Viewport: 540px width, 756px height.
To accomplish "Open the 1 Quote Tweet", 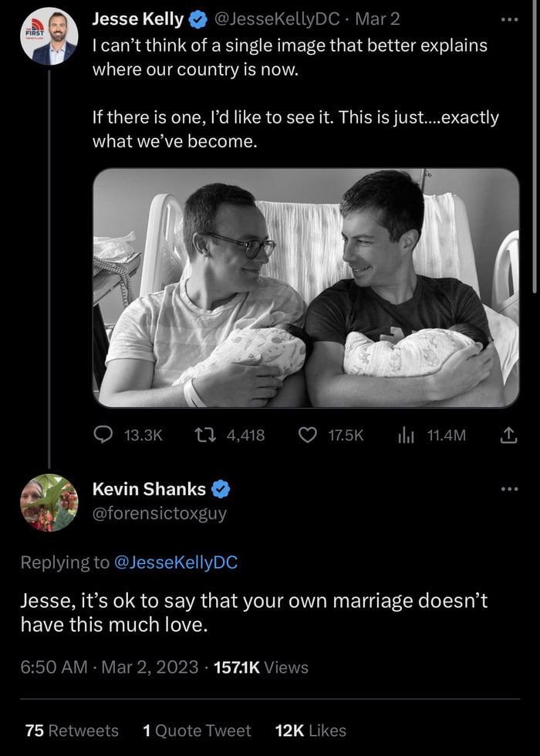I will coord(197,731).
